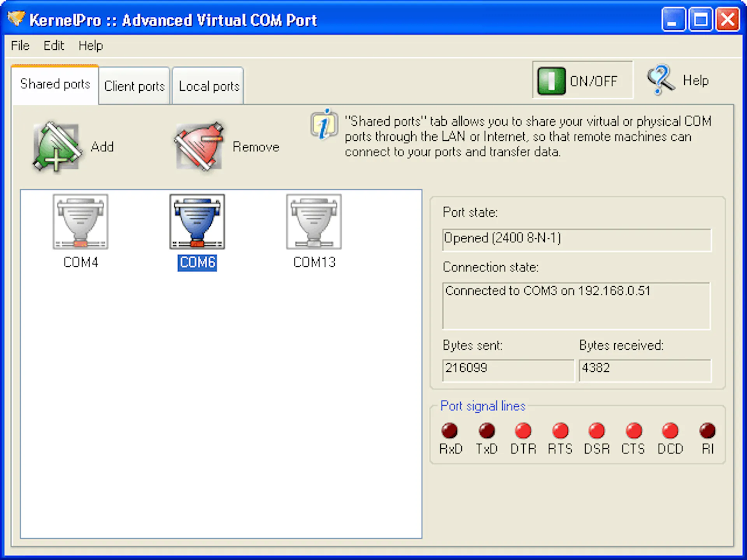This screenshot has width=747, height=560.
Task: Click the TxD signal indicator light
Action: tap(487, 430)
